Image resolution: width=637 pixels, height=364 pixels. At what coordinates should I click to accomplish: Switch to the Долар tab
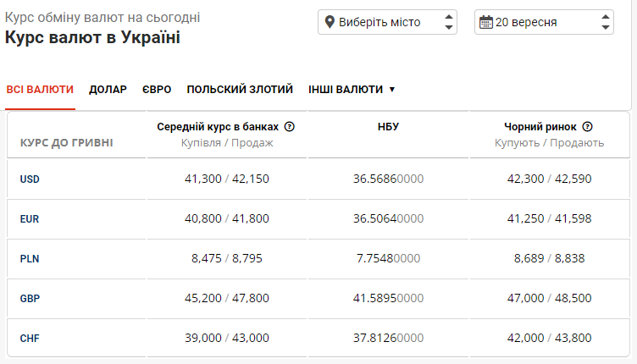tap(108, 89)
